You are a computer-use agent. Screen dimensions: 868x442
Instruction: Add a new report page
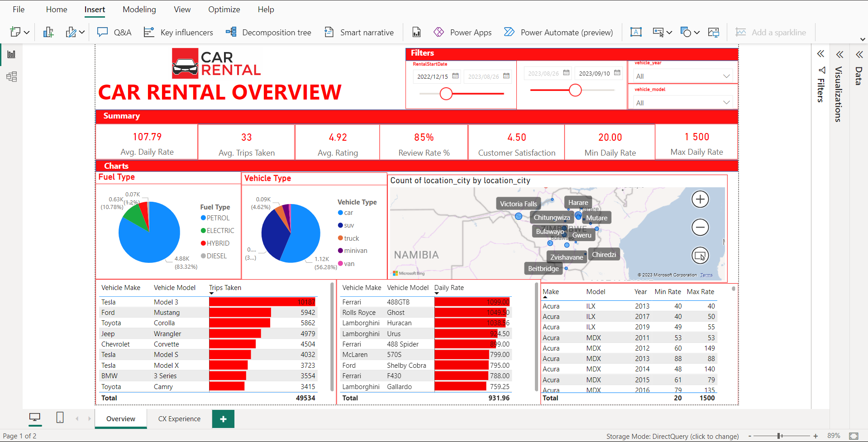click(x=223, y=418)
